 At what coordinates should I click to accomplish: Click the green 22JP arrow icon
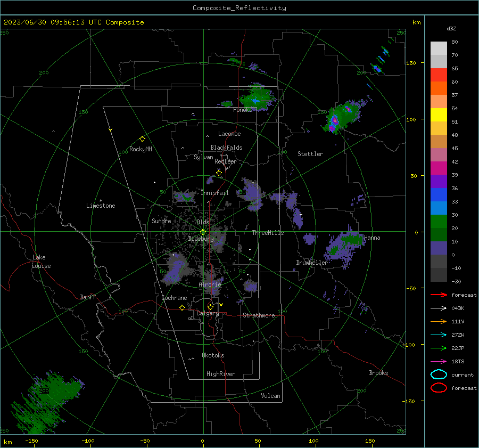click(x=439, y=348)
